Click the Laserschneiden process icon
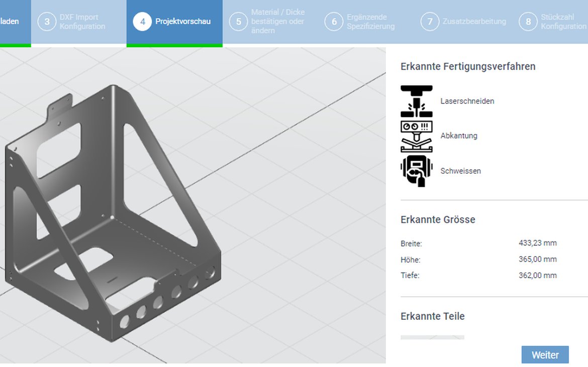Viewport: 588px width, 367px height. point(416,101)
